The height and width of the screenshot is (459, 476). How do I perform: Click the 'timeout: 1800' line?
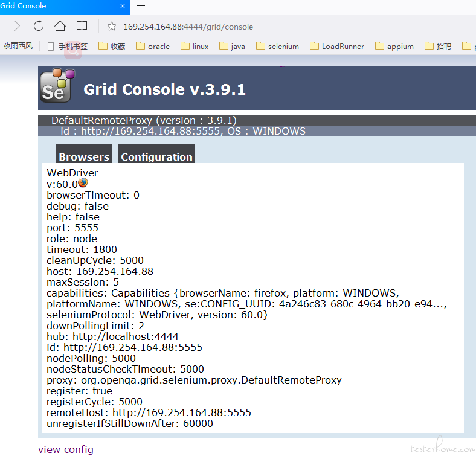[82, 250]
